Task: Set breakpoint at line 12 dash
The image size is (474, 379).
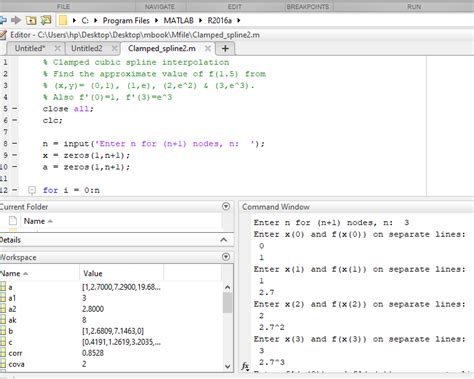Action: point(15,190)
